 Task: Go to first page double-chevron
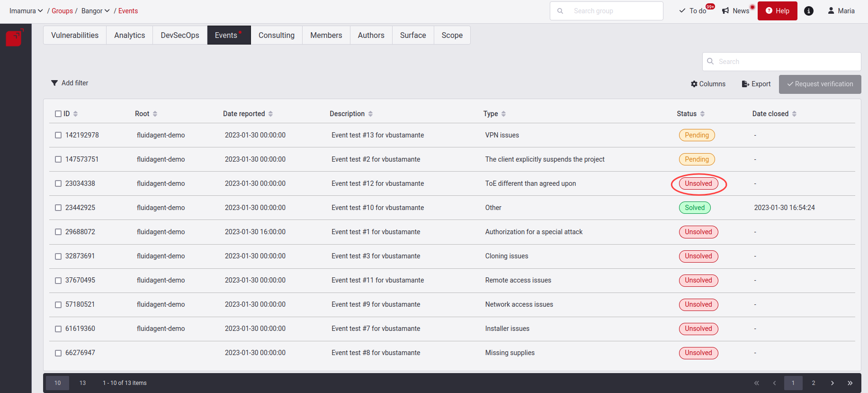tap(756, 383)
